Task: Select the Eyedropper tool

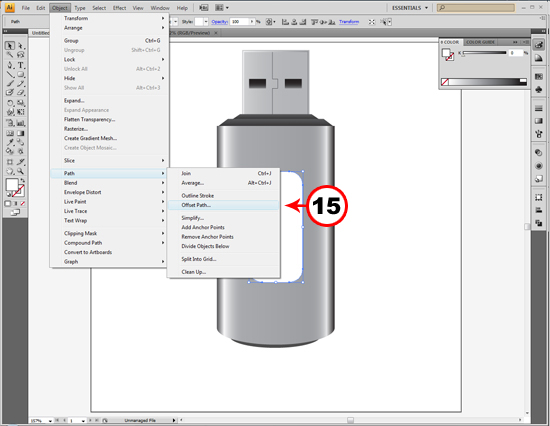Action: tap(10, 142)
